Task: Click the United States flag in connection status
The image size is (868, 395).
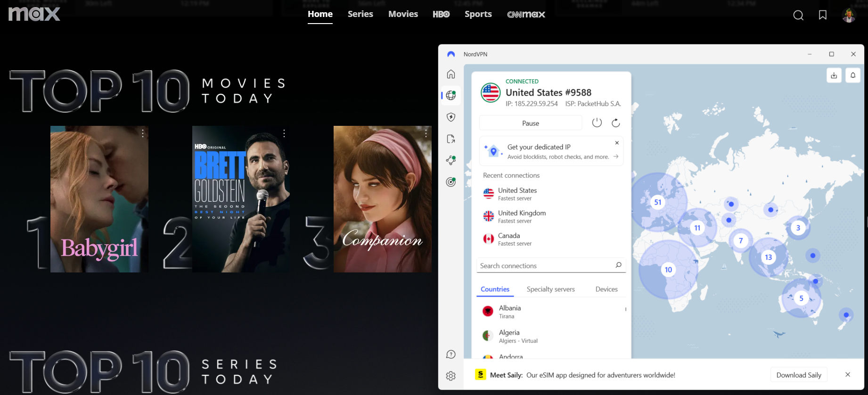Action: [x=491, y=92]
